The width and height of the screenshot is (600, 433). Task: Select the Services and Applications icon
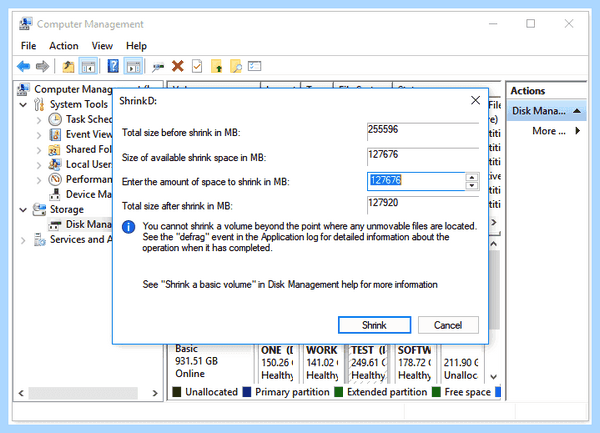(39, 239)
